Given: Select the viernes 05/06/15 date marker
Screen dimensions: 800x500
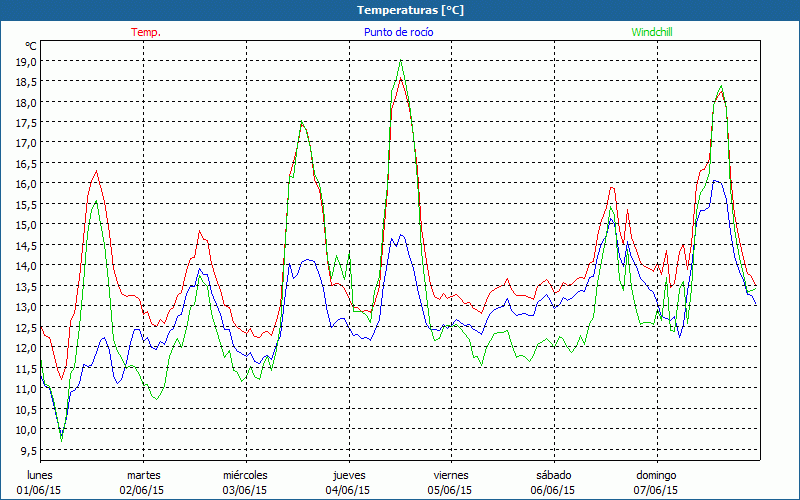Looking at the screenshot, I should [450, 482].
